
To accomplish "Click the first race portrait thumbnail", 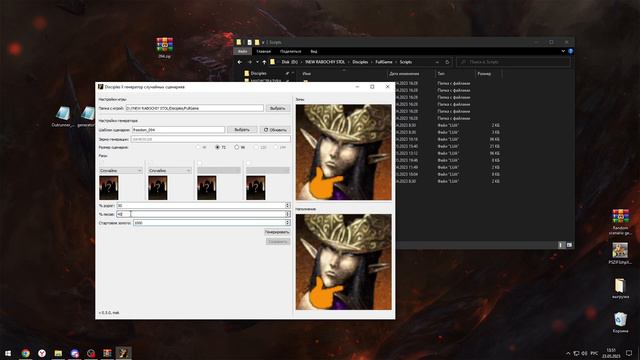I will pos(109,188).
